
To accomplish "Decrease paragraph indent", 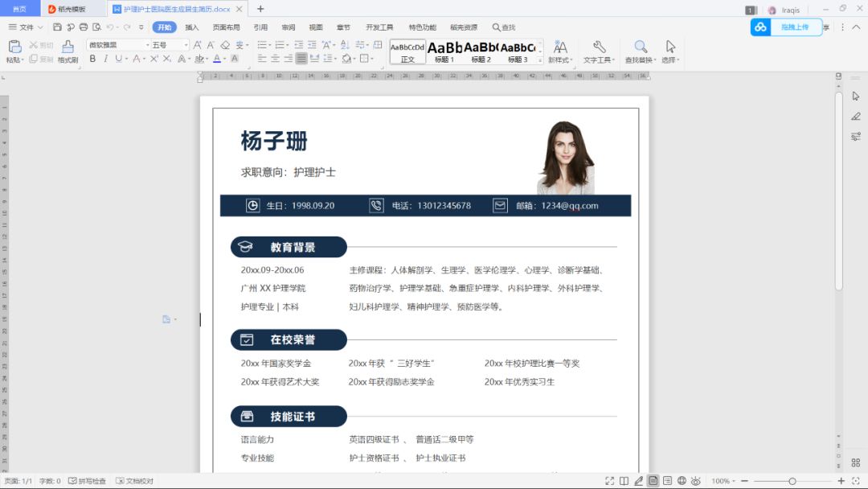I will tap(299, 45).
